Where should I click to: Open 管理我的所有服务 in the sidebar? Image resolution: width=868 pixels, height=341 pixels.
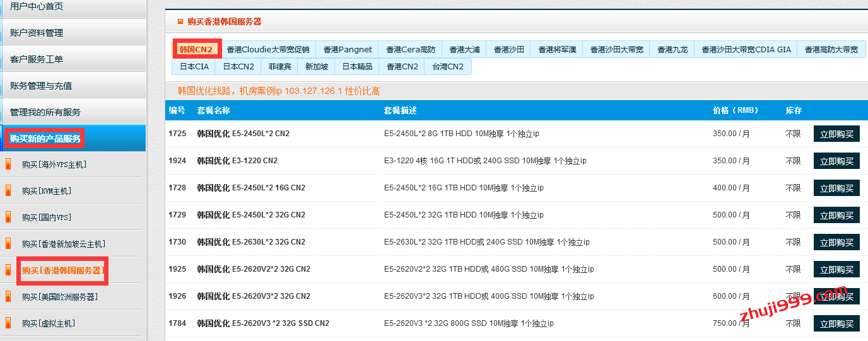click(45, 112)
